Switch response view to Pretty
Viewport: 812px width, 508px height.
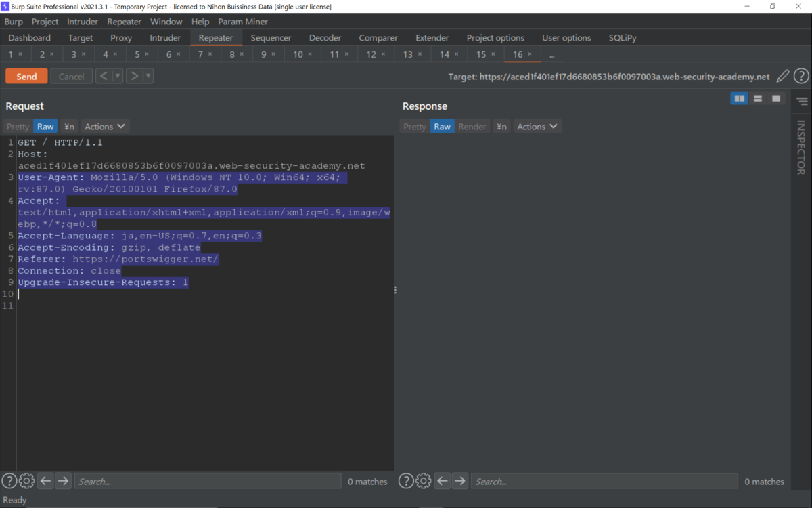[x=415, y=127]
